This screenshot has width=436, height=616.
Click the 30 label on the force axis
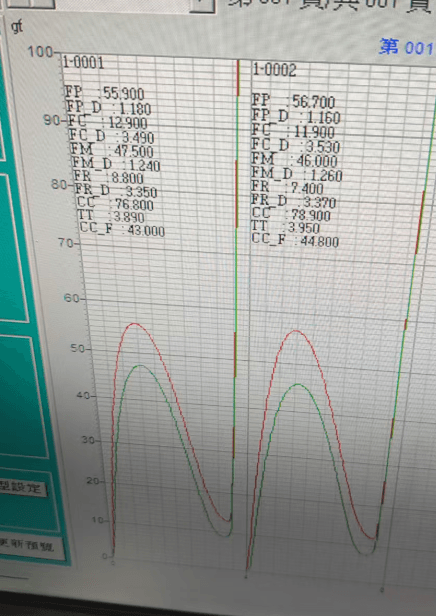pyautogui.click(x=88, y=440)
